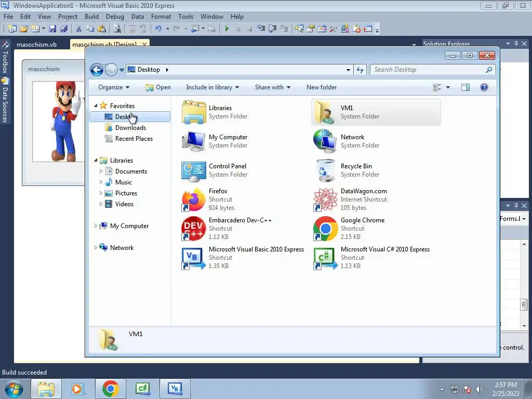Click the volume speaker tray icon
The image size is (532, 399).
click(x=480, y=389)
